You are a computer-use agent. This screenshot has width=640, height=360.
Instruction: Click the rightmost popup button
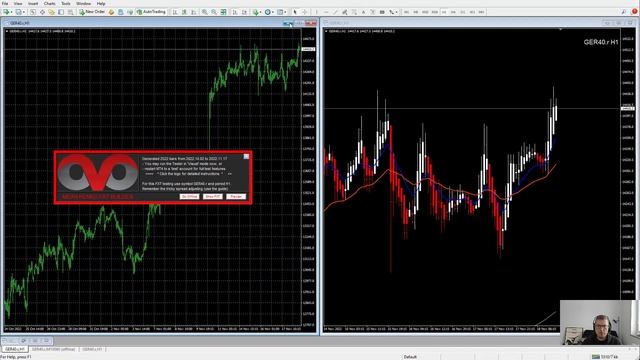pyautogui.click(x=236, y=196)
